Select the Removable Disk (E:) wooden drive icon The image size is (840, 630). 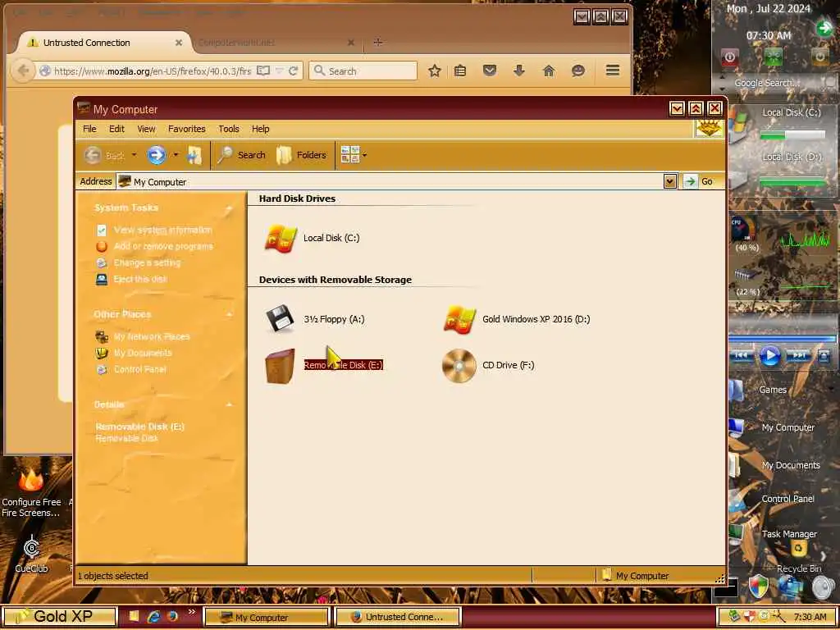click(x=280, y=366)
